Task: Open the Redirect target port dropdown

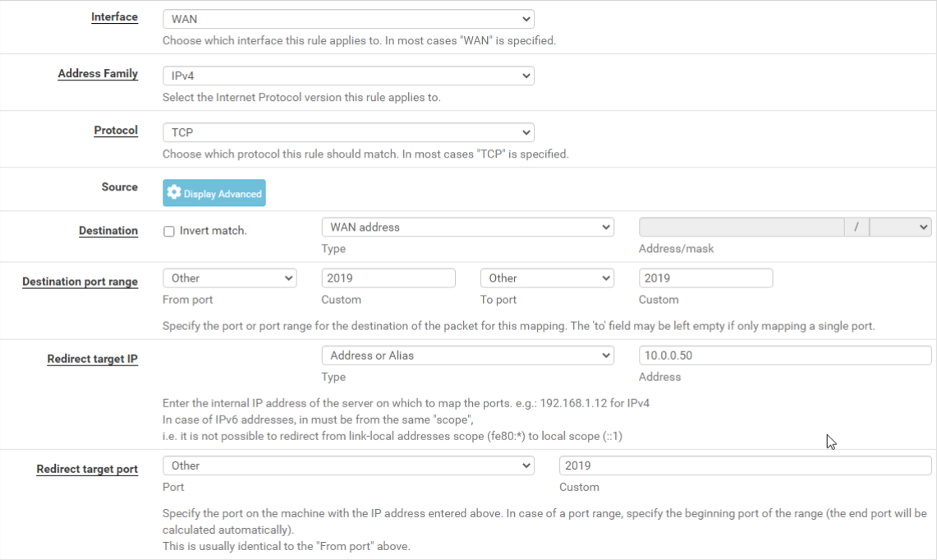Action: 348,466
